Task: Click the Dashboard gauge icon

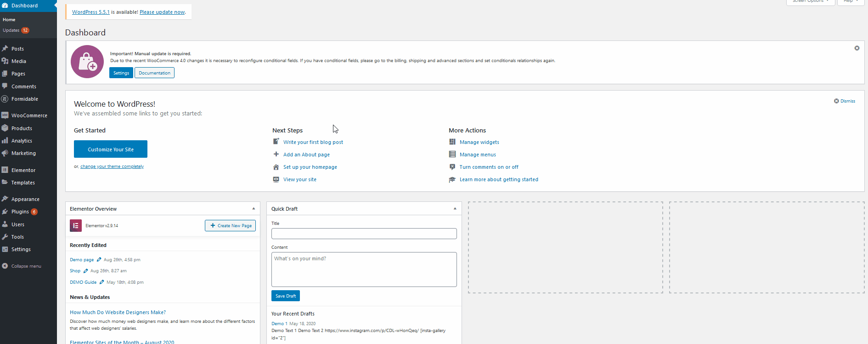Action: [5, 6]
